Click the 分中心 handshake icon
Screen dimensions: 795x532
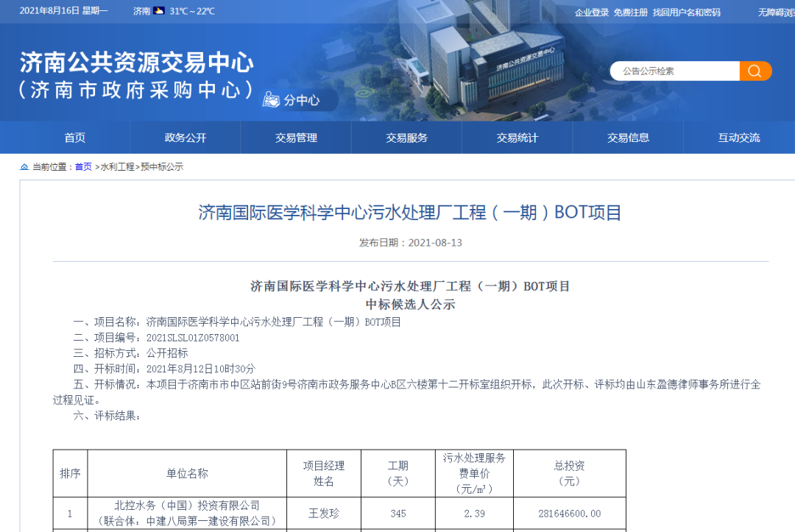(271, 100)
